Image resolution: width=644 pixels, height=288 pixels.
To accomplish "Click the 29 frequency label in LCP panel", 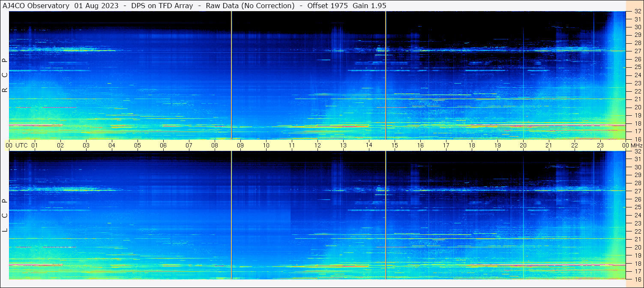I will pos(637,175).
